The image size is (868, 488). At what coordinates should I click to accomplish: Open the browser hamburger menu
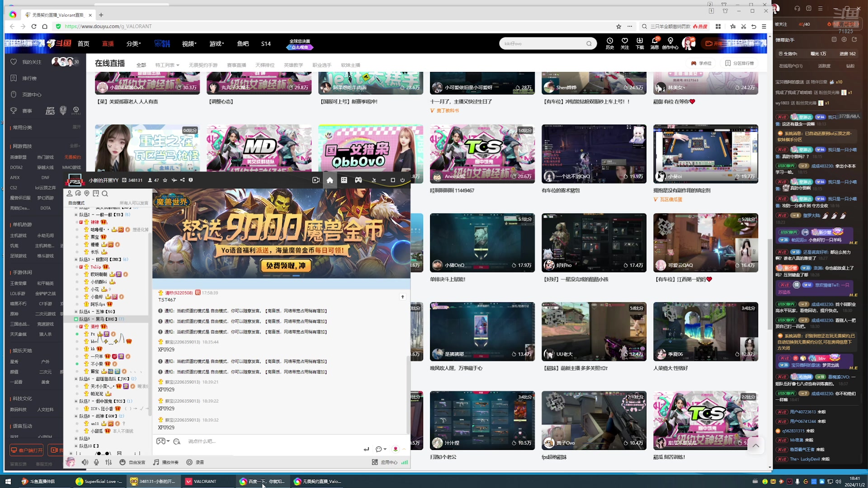click(764, 26)
